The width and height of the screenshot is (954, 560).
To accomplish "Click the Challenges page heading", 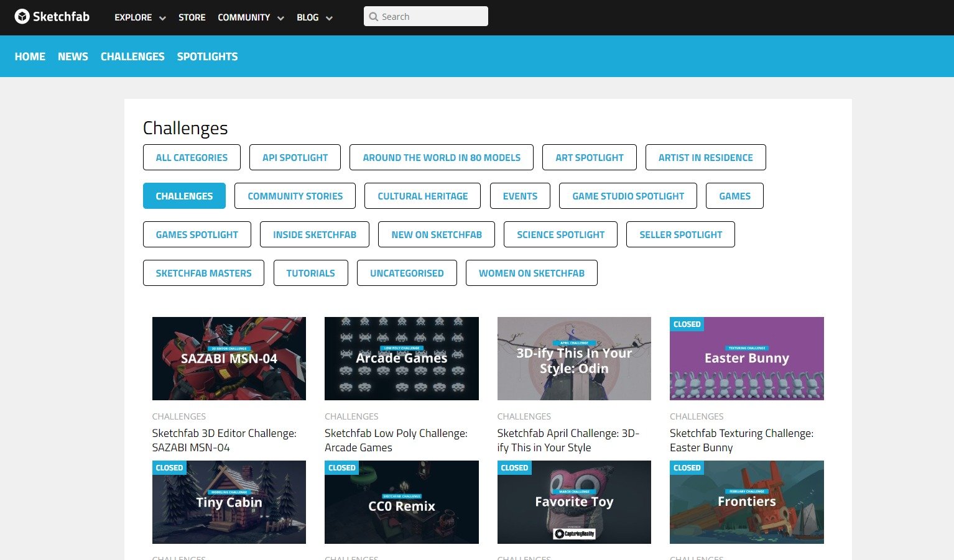I will tap(185, 128).
